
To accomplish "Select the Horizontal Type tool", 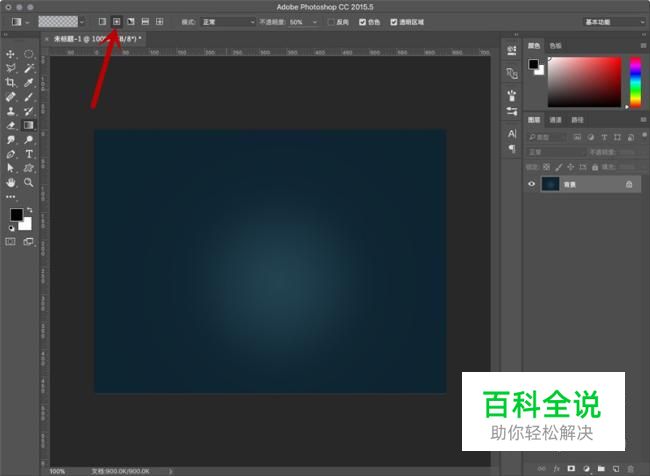I will 29,154.
